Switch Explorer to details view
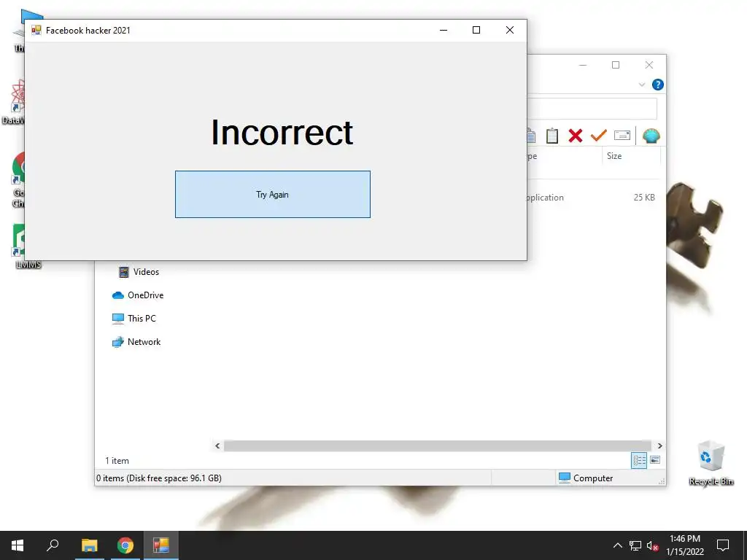 [639, 460]
